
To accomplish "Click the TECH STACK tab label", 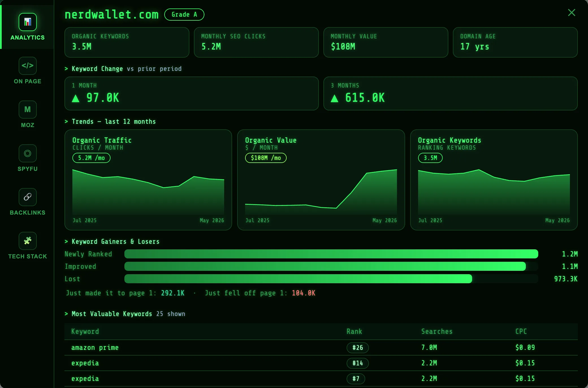I will pos(27,256).
